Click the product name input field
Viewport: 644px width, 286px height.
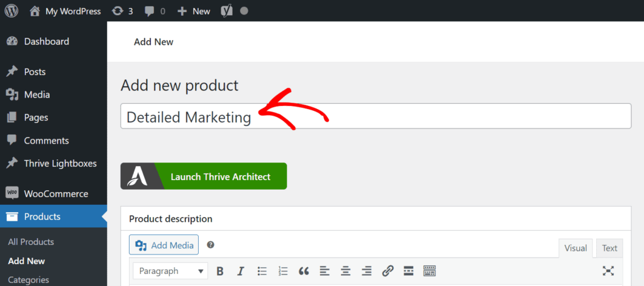coord(440,117)
